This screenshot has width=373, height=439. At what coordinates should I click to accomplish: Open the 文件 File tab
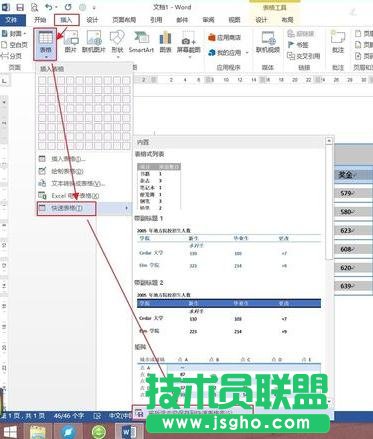[12, 20]
